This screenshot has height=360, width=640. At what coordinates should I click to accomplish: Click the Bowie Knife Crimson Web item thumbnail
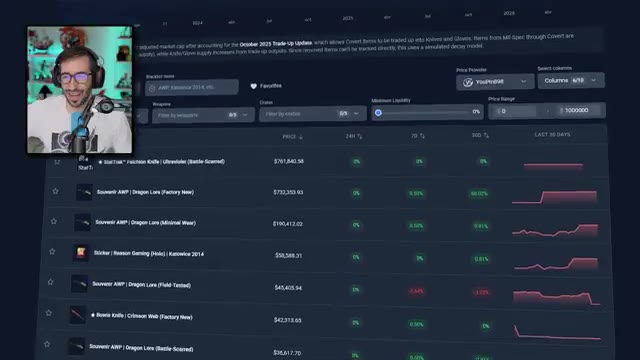tap(77, 315)
